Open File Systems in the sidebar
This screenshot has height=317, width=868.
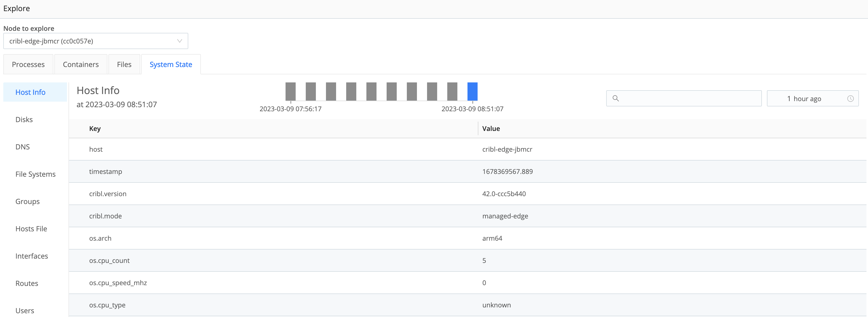[x=35, y=174]
